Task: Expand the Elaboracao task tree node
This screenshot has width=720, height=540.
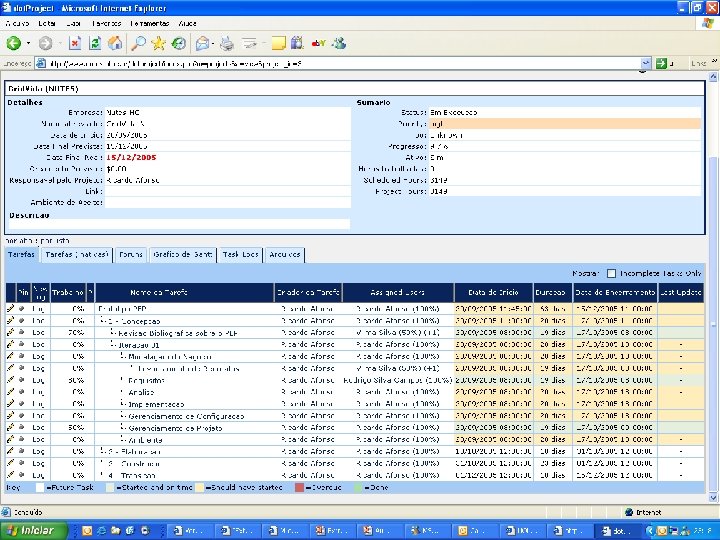Action: (x=103, y=451)
